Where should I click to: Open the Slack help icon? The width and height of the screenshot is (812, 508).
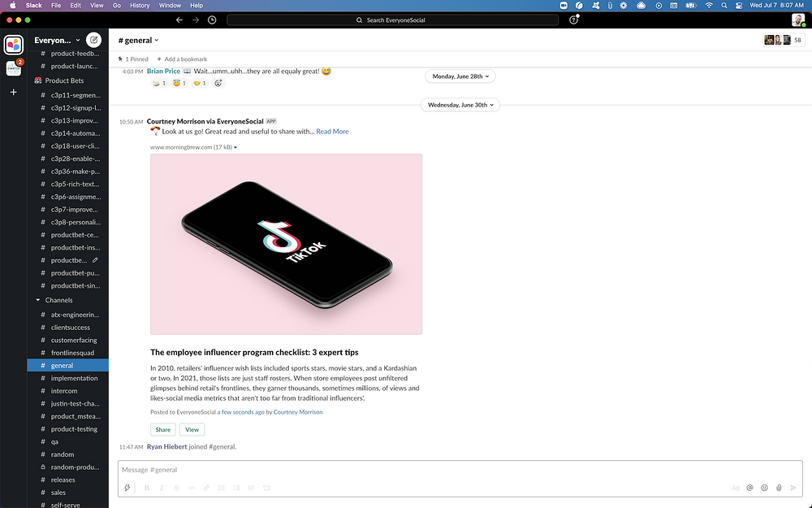click(x=573, y=20)
